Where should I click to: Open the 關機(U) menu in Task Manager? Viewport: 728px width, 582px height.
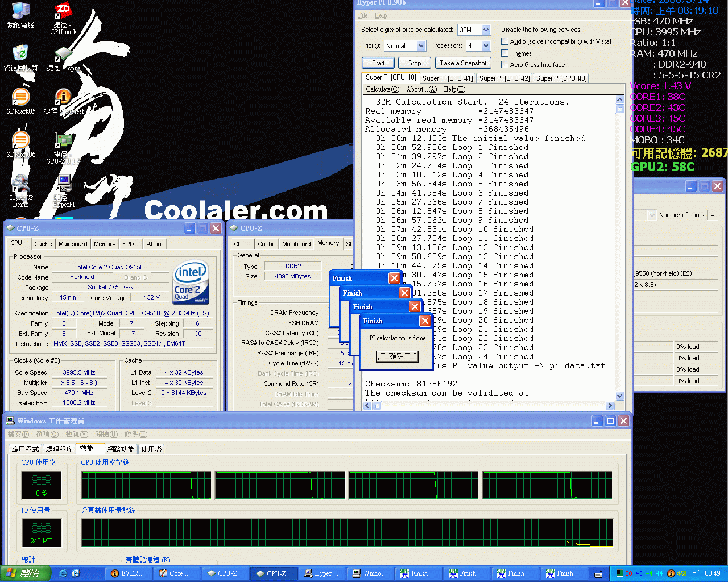[106, 434]
